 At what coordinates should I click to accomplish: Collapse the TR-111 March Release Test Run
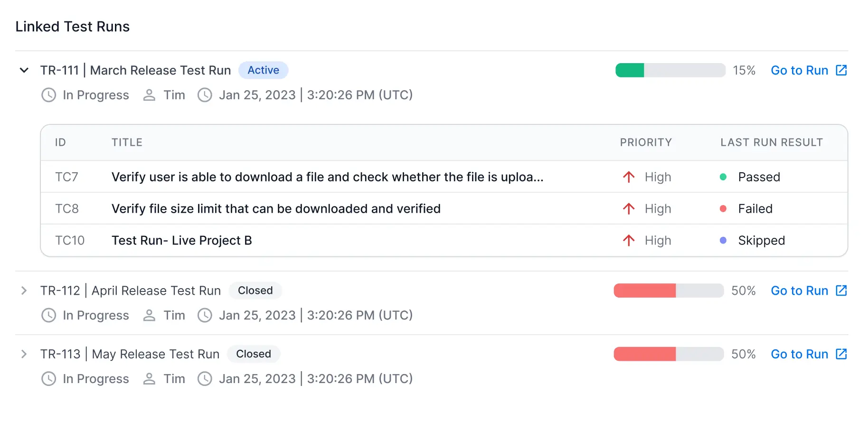click(24, 70)
